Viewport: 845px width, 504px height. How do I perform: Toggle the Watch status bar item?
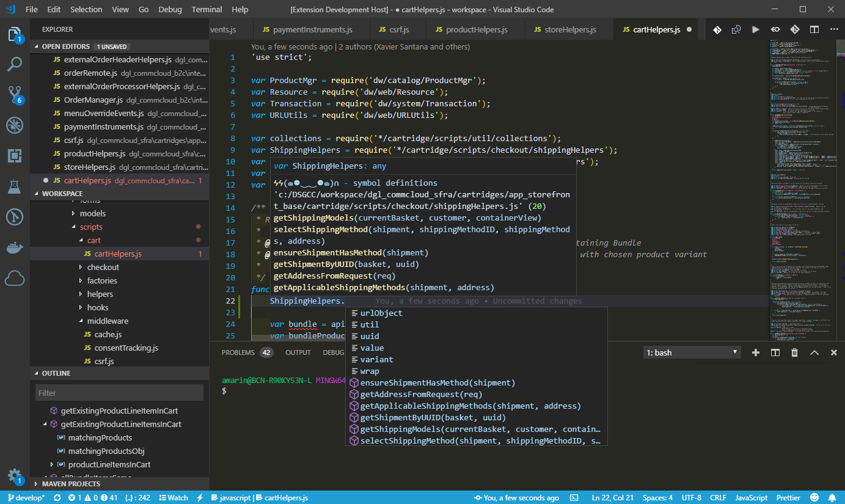(174, 498)
